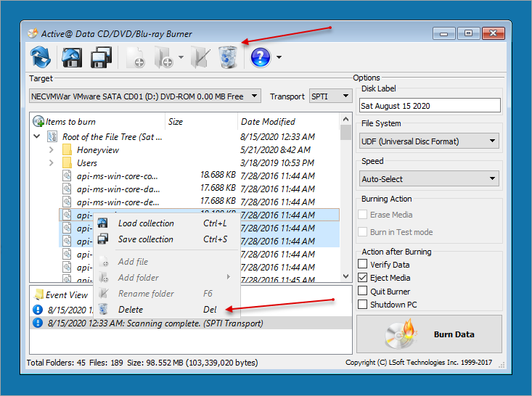Open the Help icon dropdown arrow
This screenshot has height=396, width=532.
click(279, 57)
